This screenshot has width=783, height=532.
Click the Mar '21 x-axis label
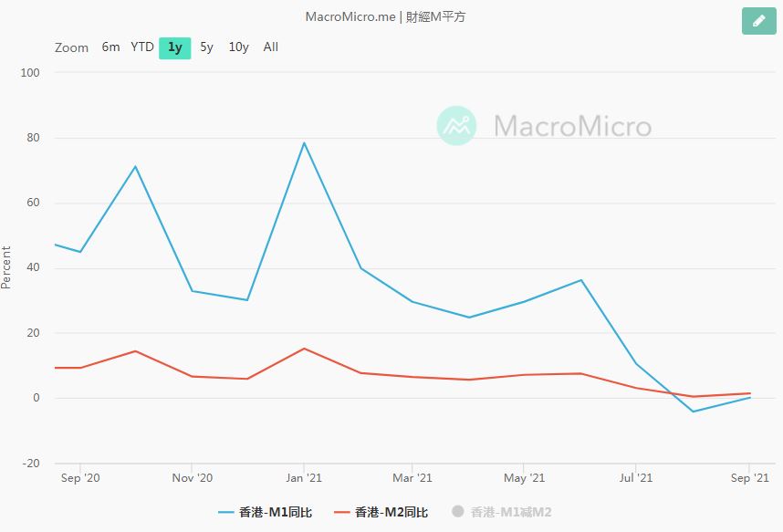point(412,477)
